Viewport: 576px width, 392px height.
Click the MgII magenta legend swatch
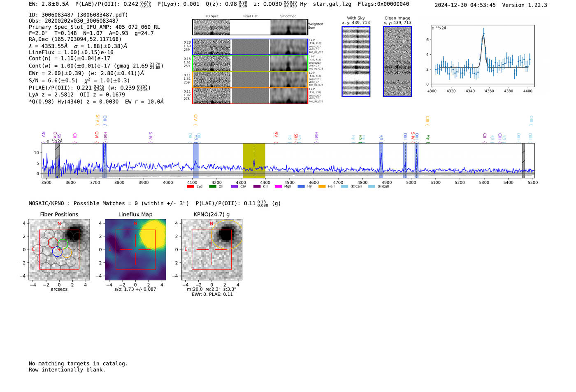[x=279, y=187]
